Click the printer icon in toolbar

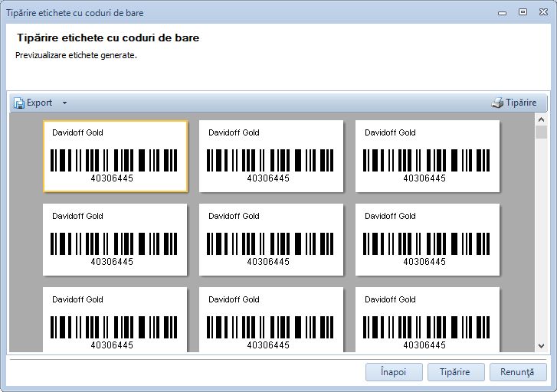click(497, 103)
